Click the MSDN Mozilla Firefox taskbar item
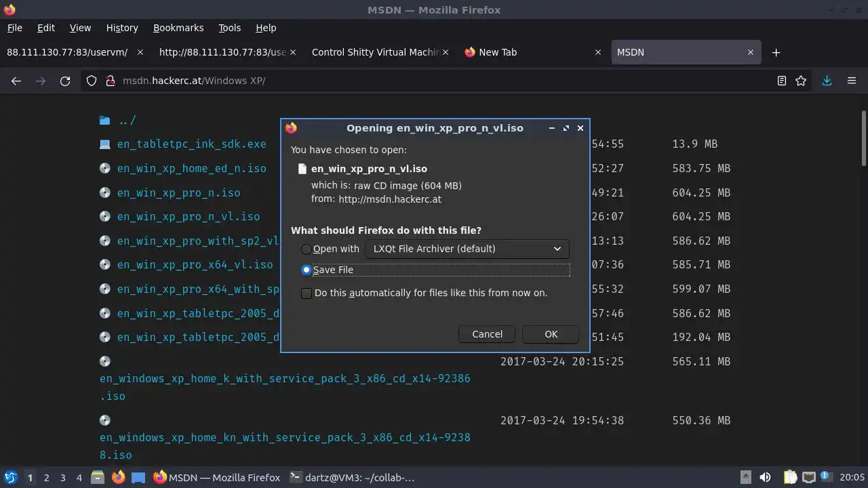Image resolution: width=868 pixels, height=488 pixels. click(216, 477)
